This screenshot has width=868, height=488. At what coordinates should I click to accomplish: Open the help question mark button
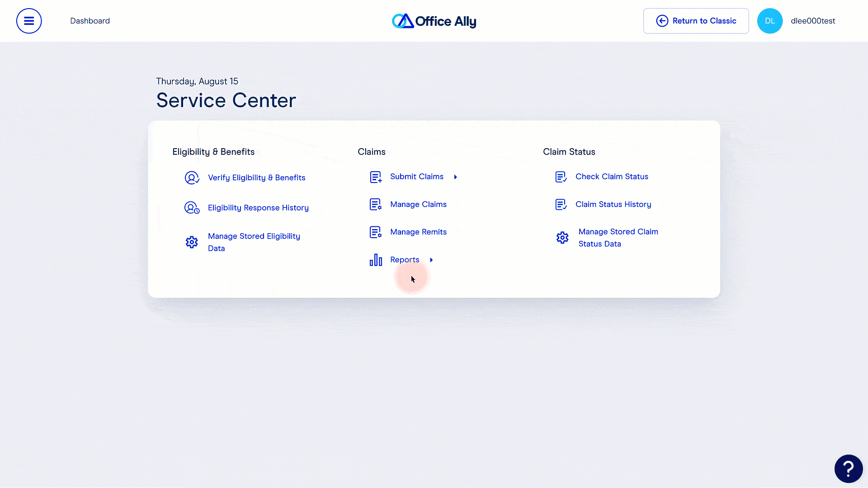coord(848,469)
